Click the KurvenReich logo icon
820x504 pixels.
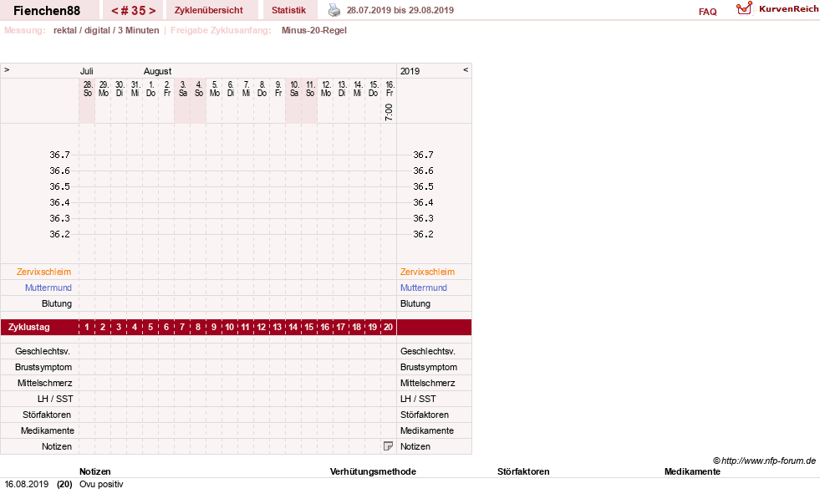pos(744,8)
